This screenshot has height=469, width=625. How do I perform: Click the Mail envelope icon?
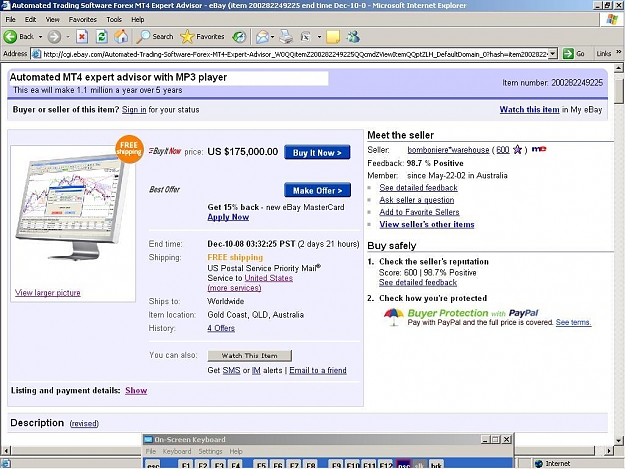pyautogui.click(x=262, y=37)
